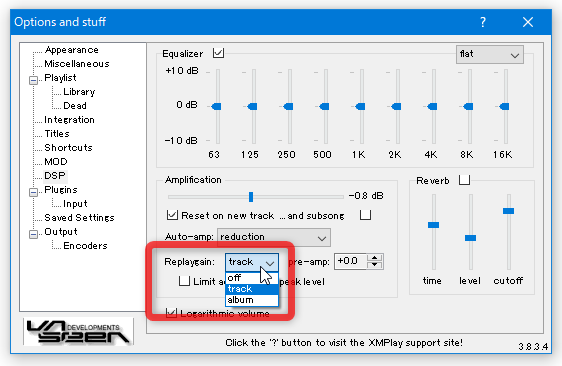Toggle the Equalizer checkbox
562x366 pixels.
218,53
